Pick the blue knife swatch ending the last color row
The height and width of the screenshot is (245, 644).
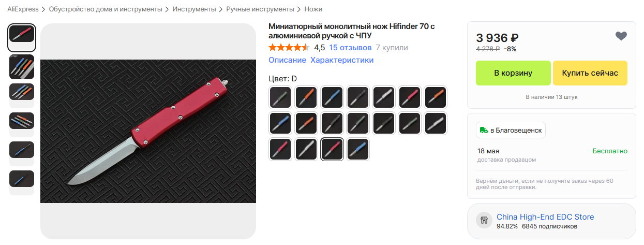coord(358,149)
